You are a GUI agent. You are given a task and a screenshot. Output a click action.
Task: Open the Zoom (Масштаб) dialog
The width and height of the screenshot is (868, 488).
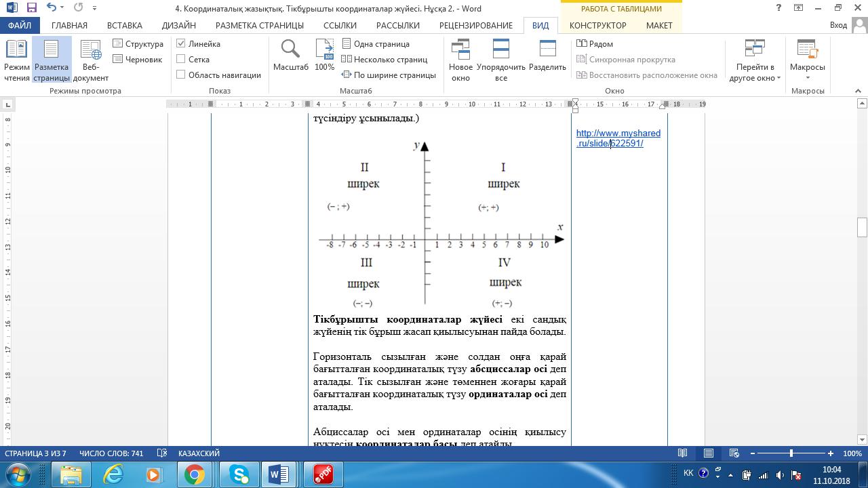click(x=290, y=56)
